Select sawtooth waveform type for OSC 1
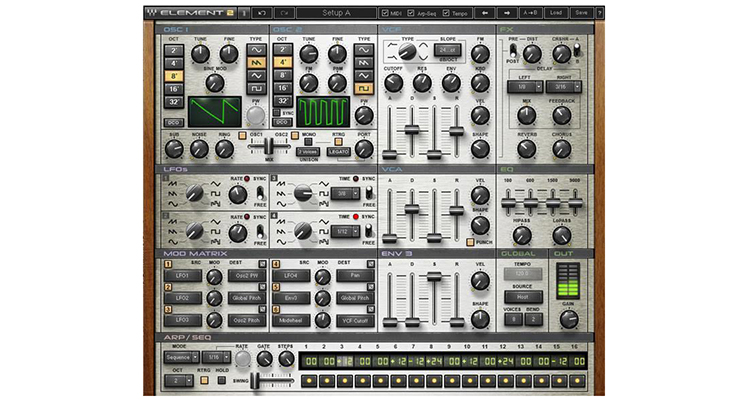Viewport: 750px width, 400px height. click(256, 63)
